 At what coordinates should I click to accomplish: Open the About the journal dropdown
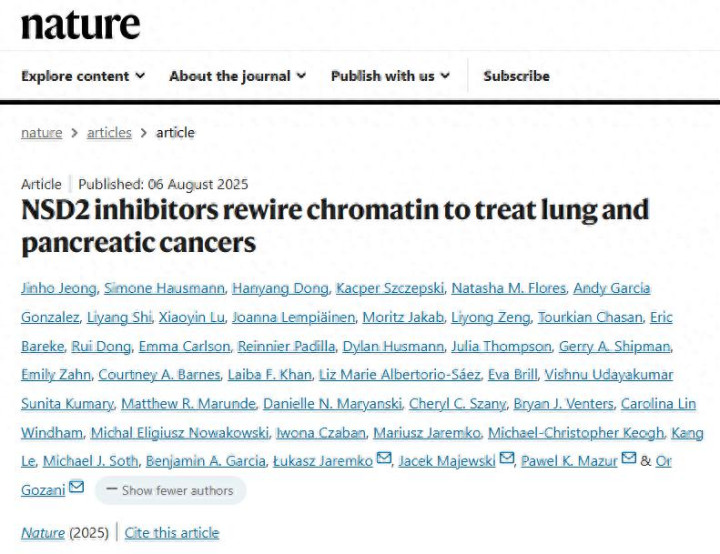(237, 76)
